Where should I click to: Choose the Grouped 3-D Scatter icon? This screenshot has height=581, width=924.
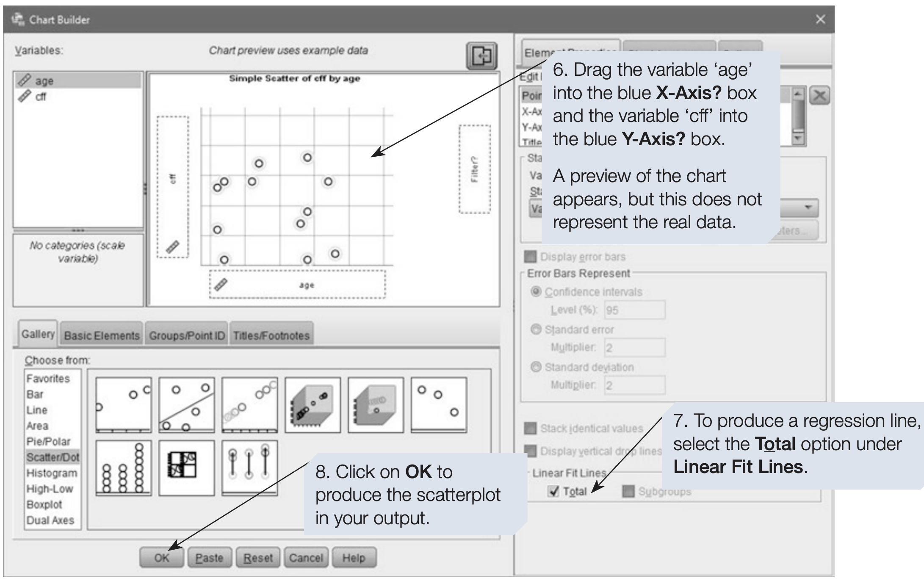coord(376,405)
